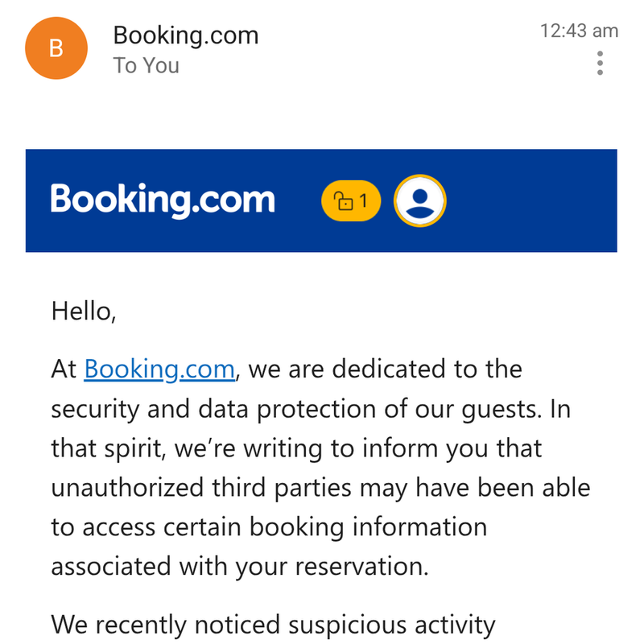The height and width of the screenshot is (644, 644).
Task: Open the profile avatar in banner
Action: click(x=419, y=200)
